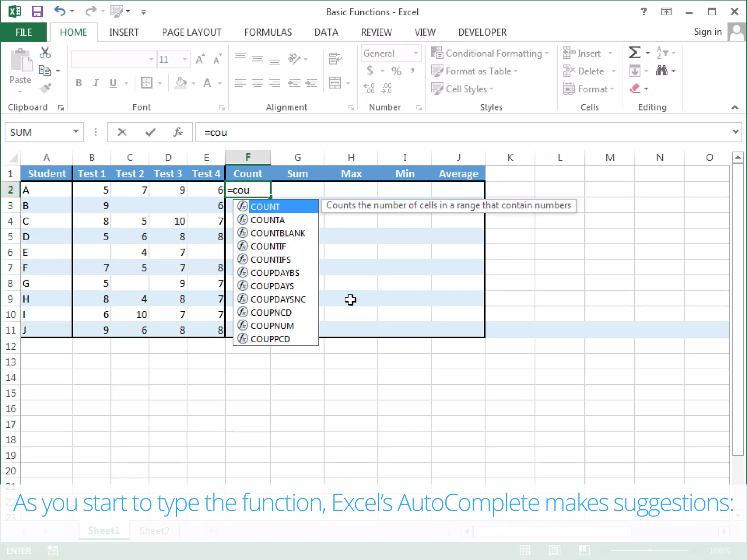This screenshot has height=560, width=747.
Task: Click the Font Color letter A
Action: click(x=207, y=83)
